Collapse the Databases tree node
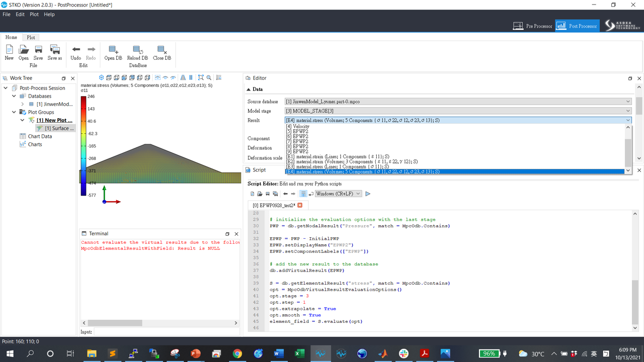 tap(14, 96)
